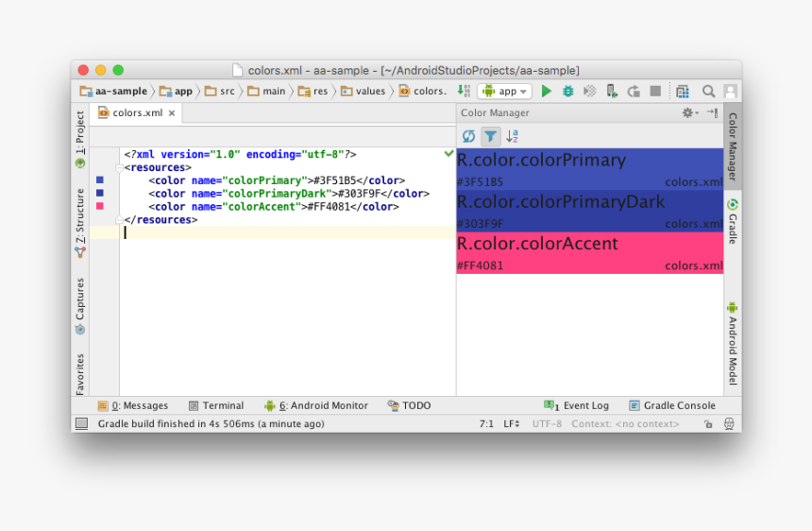Click the green inspection checkmark indicator

(449, 153)
